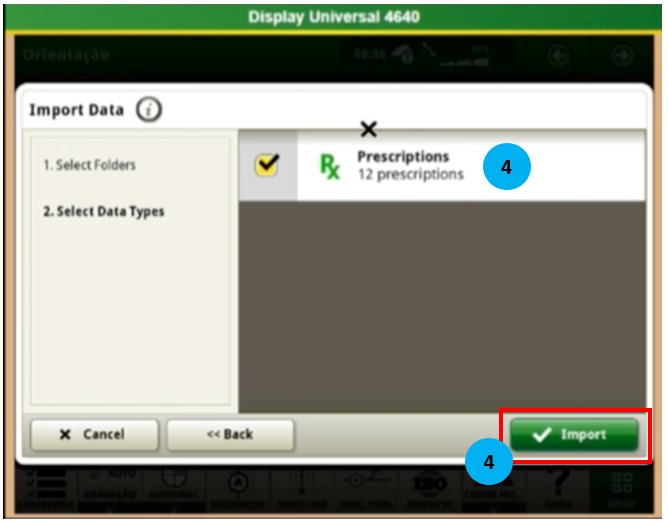This screenshot has width=668, height=522.
Task: Click the black X above Prescriptions
Action: (x=368, y=129)
